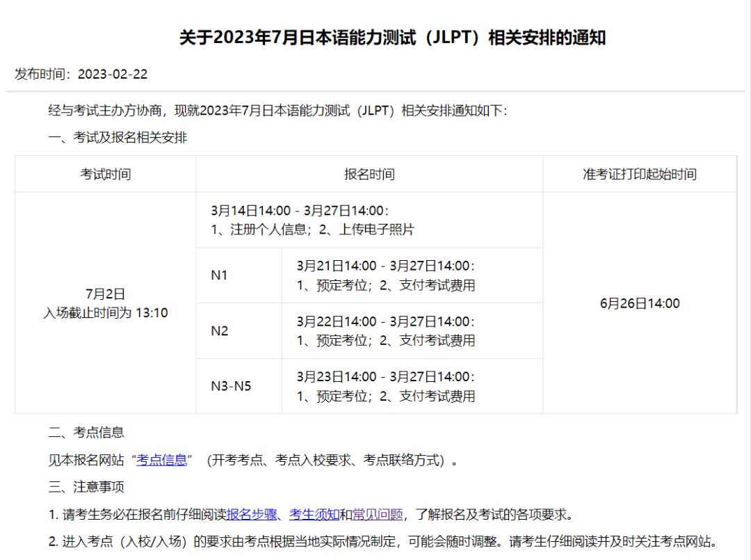This screenshot has width=751, height=560.
Task: Open the 常见问题 link
Action: (x=378, y=515)
